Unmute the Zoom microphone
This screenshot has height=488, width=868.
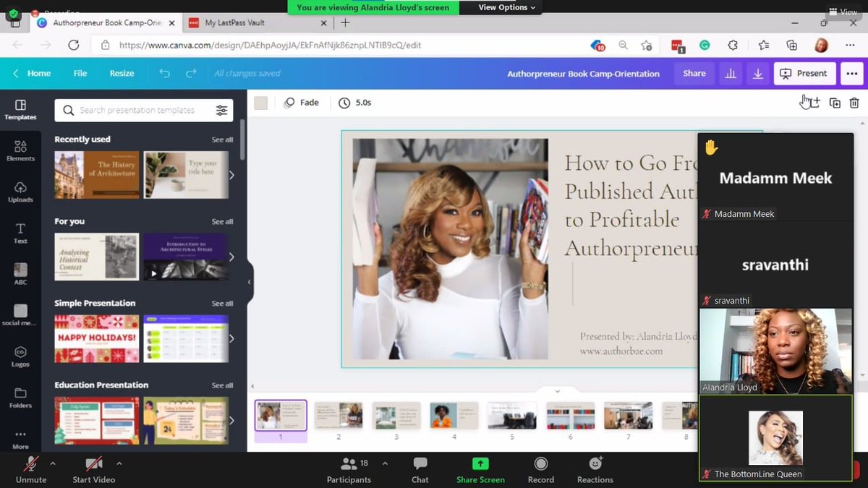[x=31, y=469]
